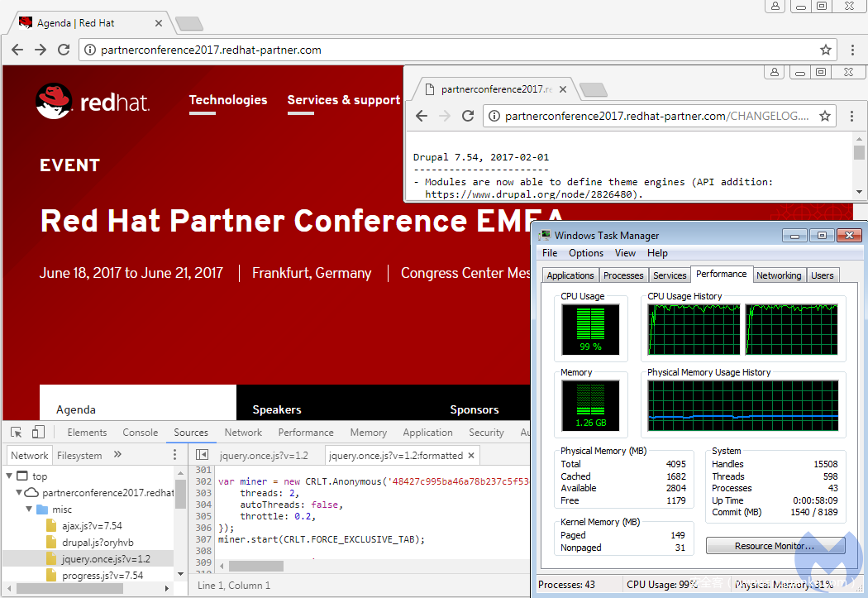
Task: Bookmark the main page with the star icon
Action: point(825,50)
